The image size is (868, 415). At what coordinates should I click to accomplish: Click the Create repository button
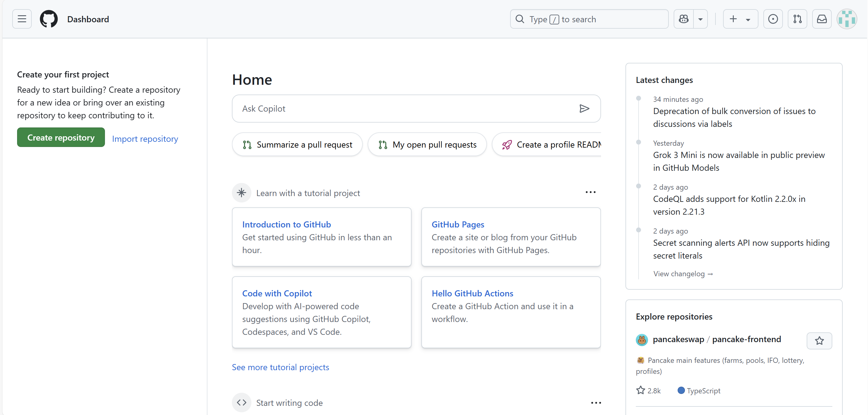(x=61, y=138)
